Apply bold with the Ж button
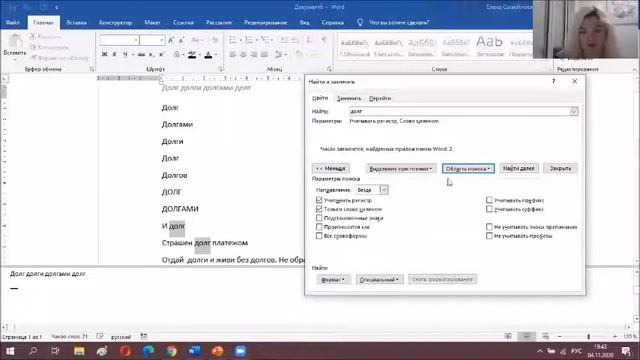This screenshot has width=640, height=360. pos(104,54)
